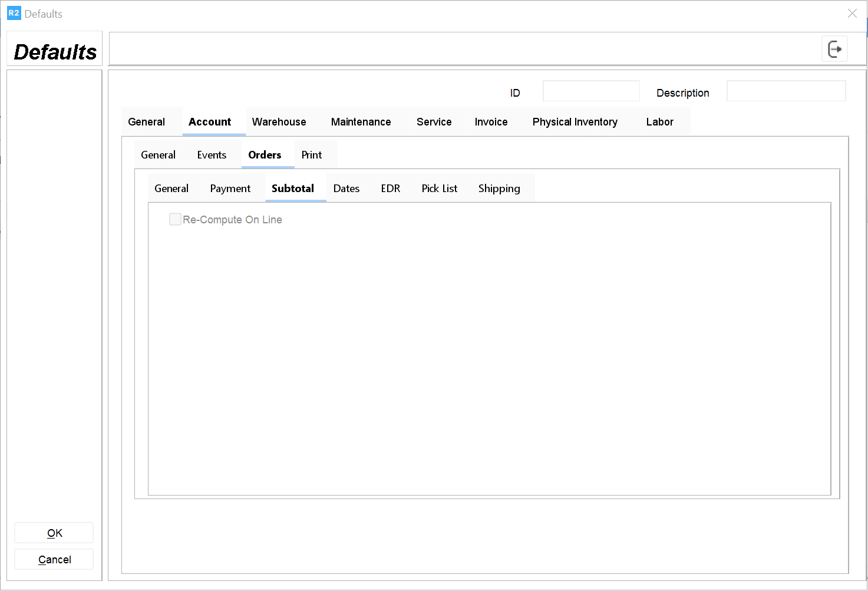Open the Print sub-tab
The image size is (868, 591).
[x=312, y=155]
